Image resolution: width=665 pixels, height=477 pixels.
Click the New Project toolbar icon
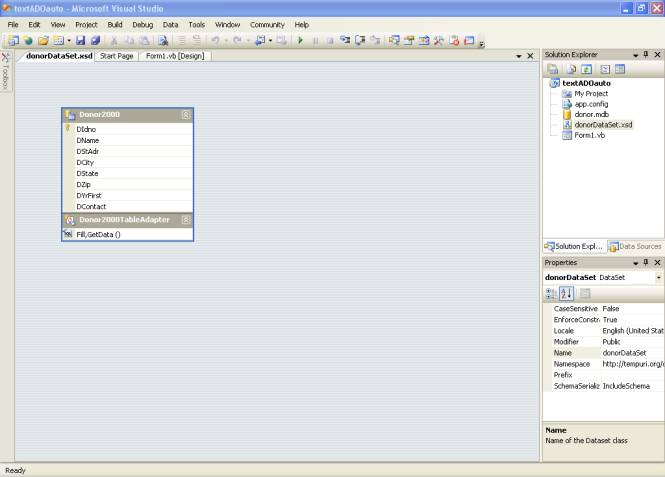(x=14, y=41)
